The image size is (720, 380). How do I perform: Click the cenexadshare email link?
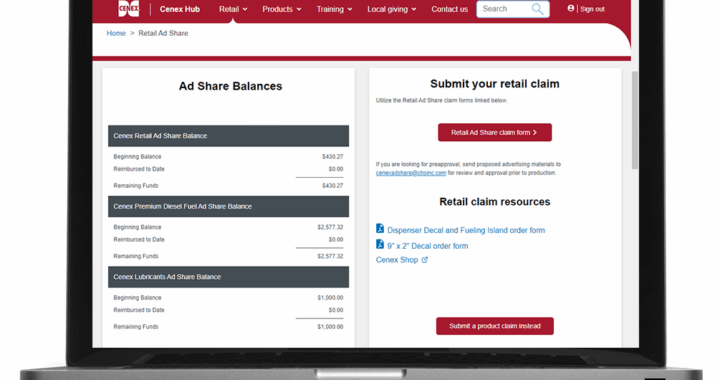coord(411,173)
